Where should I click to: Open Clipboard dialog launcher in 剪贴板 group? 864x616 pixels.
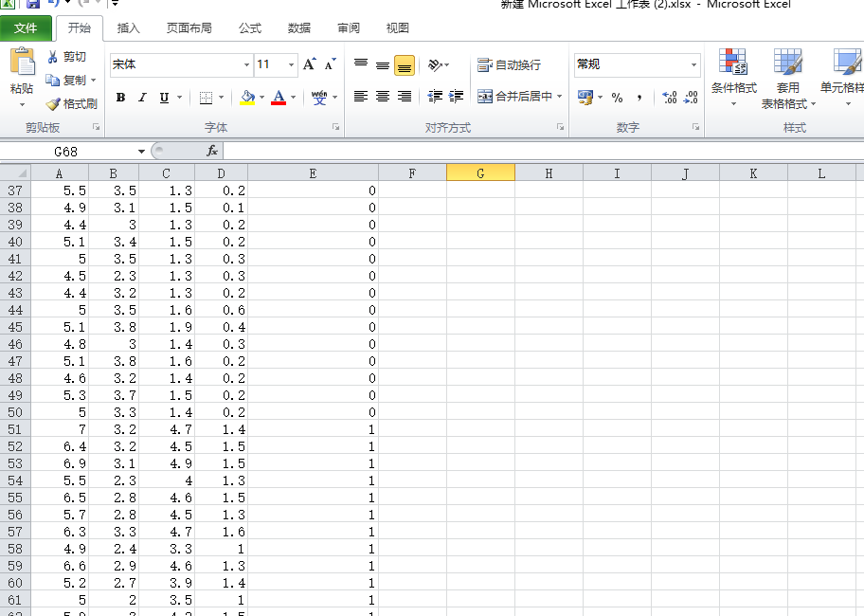tap(97, 127)
